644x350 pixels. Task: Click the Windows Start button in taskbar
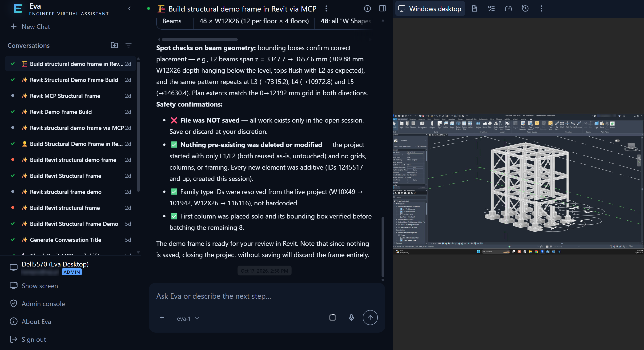click(x=478, y=252)
